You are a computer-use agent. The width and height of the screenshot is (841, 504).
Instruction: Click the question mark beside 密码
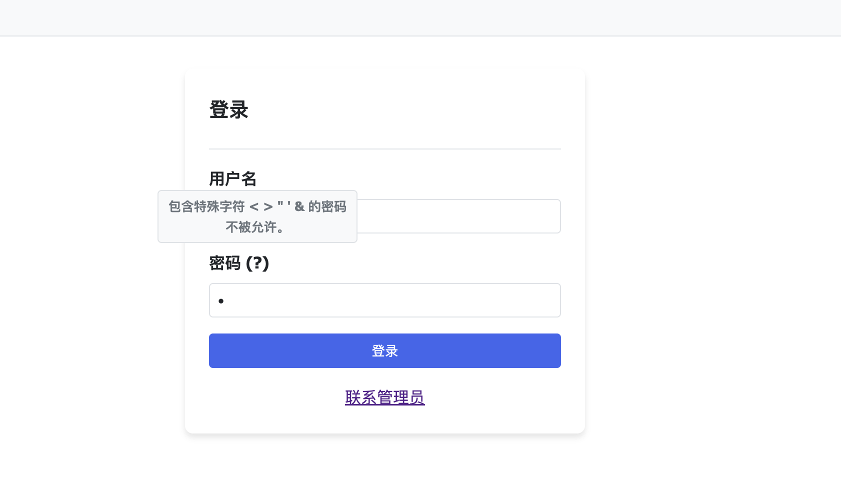(x=257, y=263)
